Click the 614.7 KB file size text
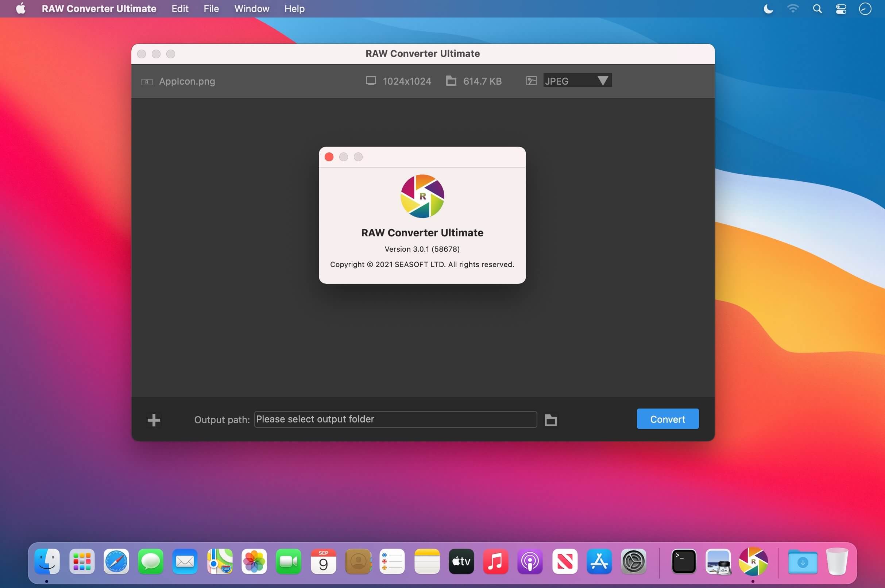Image resolution: width=885 pixels, height=588 pixels. click(482, 81)
